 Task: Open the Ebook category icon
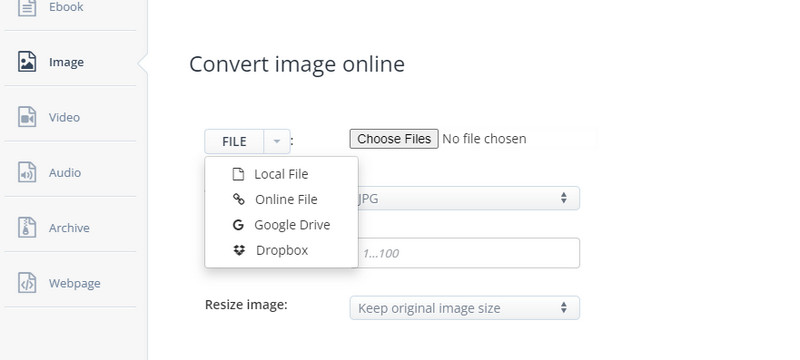pos(27,7)
